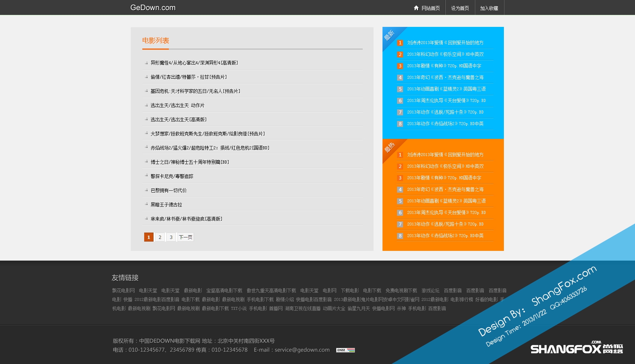Open 警探卡尼克/毒警追踪
This screenshot has width=635, height=364.
172,177
